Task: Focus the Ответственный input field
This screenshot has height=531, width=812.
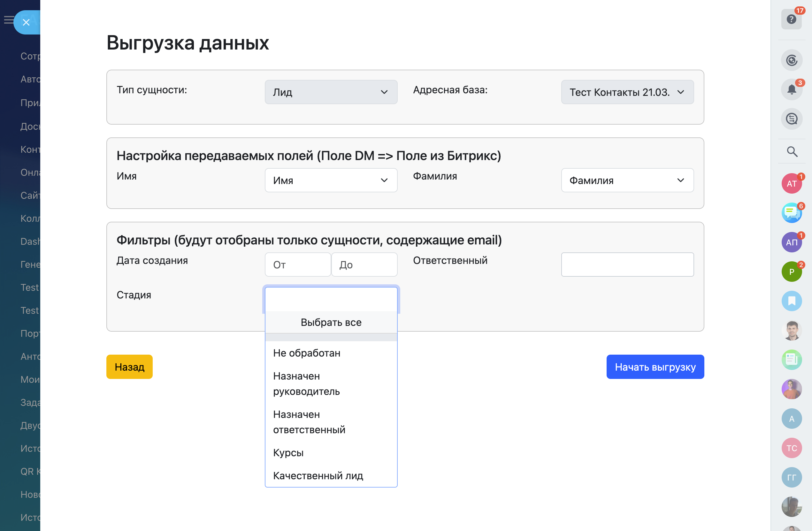Action: [x=627, y=265]
